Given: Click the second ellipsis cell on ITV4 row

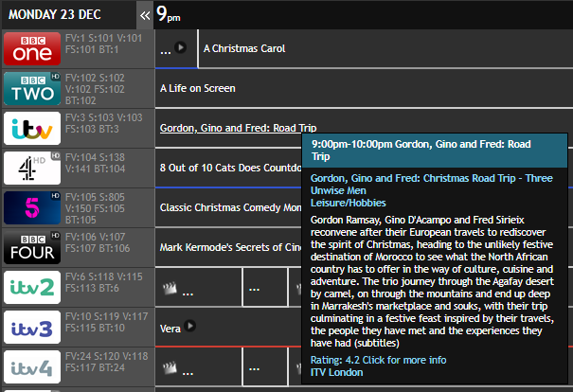Looking at the screenshot, I should [265, 367].
